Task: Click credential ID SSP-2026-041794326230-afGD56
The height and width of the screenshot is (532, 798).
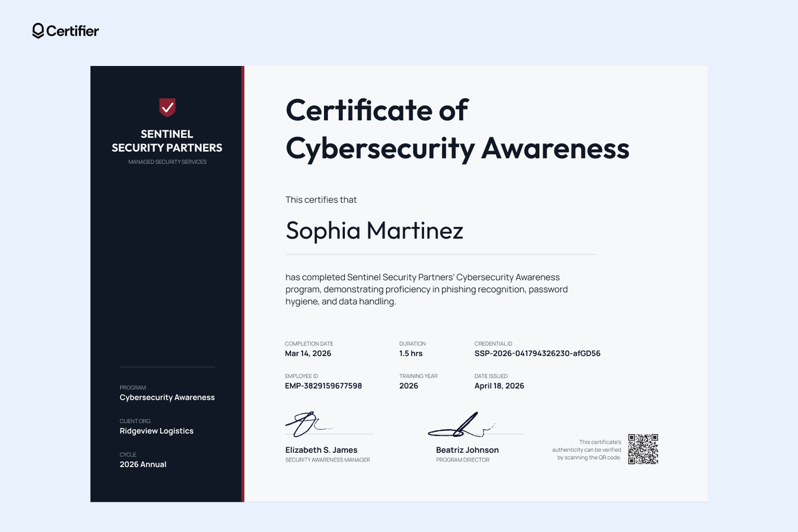Action: click(537, 353)
